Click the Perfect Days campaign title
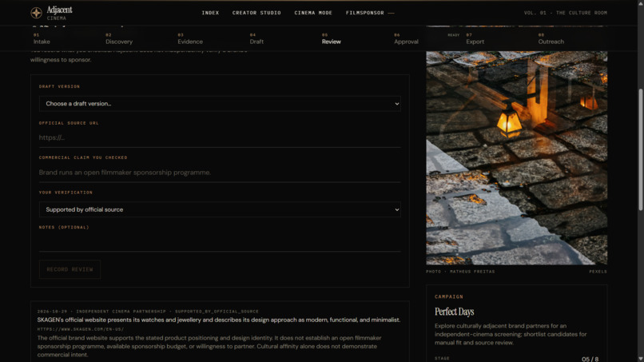Image resolution: width=644 pixels, height=362 pixels. tap(455, 312)
